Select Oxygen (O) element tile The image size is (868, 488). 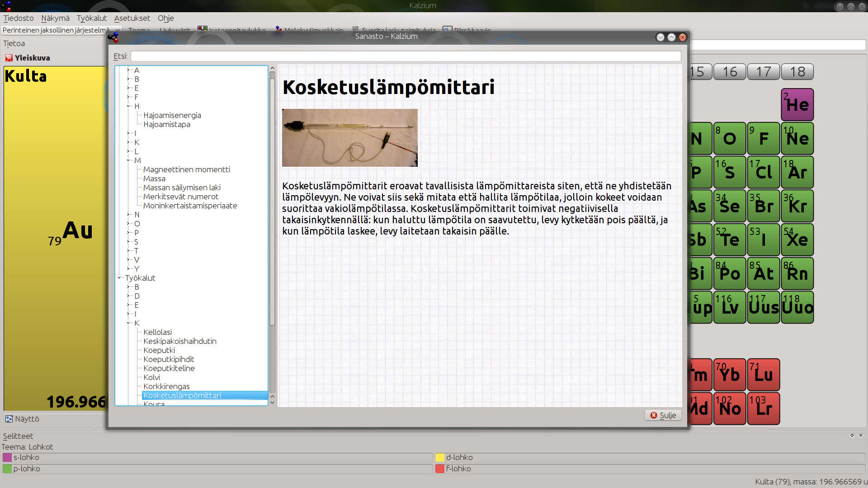pos(730,138)
